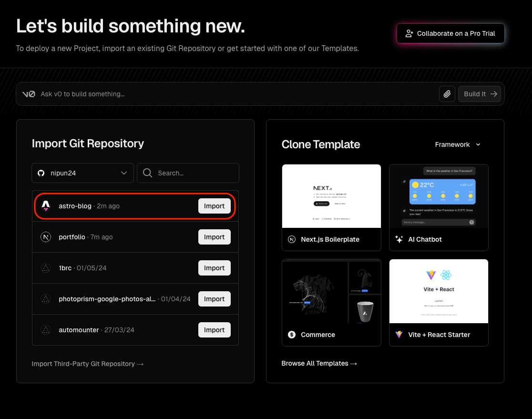Click Collaborate on a Pro Trial
The width and height of the screenshot is (532, 419).
pyautogui.click(x=450, y=33)
